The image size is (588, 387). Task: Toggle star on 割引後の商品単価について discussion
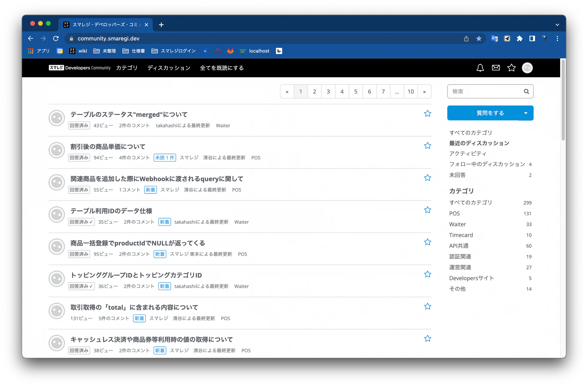427,146
